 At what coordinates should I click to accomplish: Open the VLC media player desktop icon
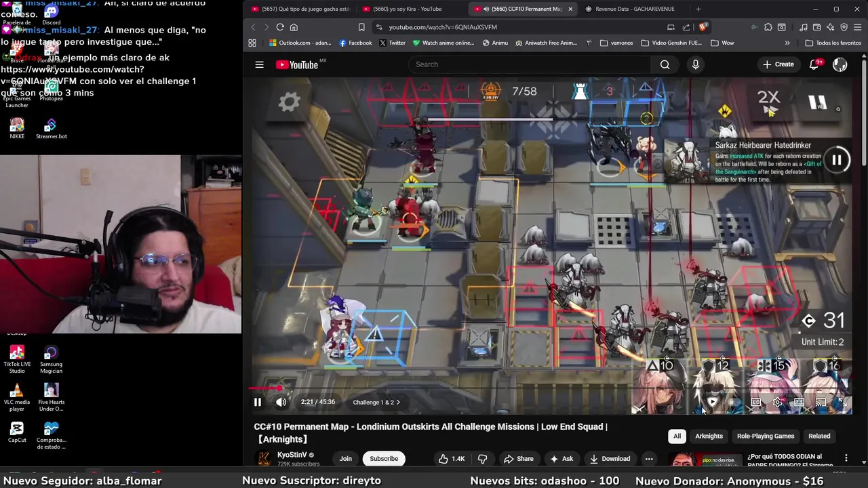[x=17, y=396]
